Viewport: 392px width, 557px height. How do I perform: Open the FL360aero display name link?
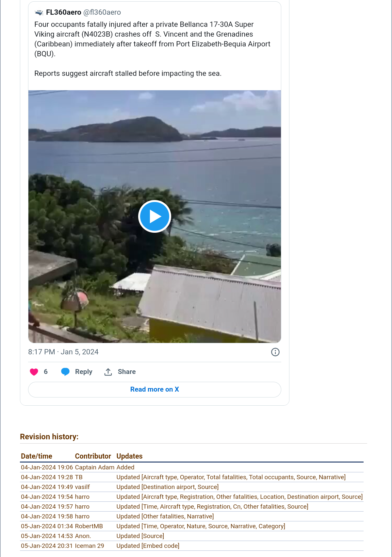click(x=64, y=12)
